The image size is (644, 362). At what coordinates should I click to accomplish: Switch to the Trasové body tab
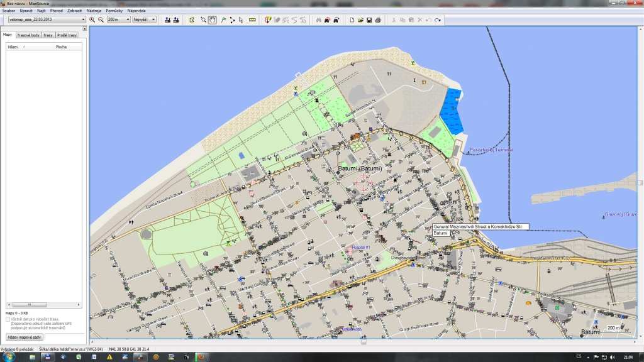pyautogui.click(x=28, y=35)
